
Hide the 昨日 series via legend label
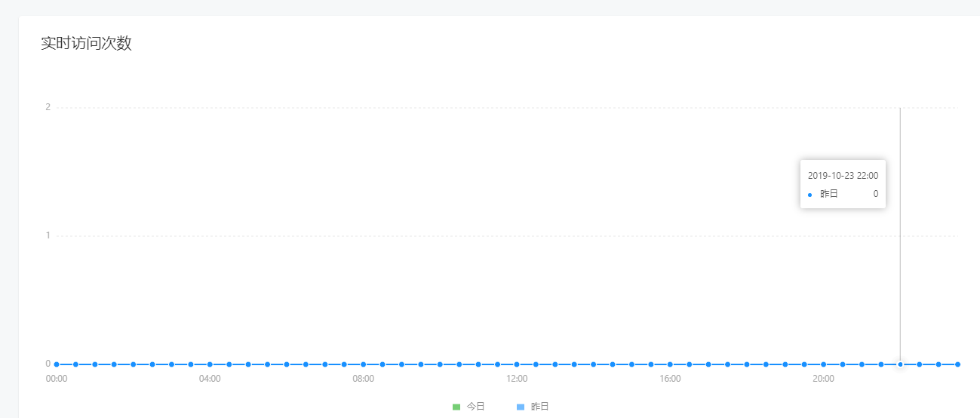pyautogui.click(x=540, y=407)
